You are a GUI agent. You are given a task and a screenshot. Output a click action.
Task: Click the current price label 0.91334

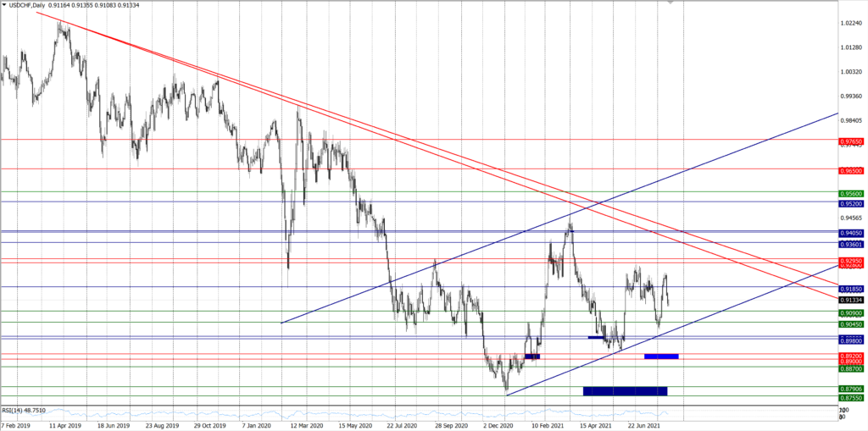click(851, 300)
